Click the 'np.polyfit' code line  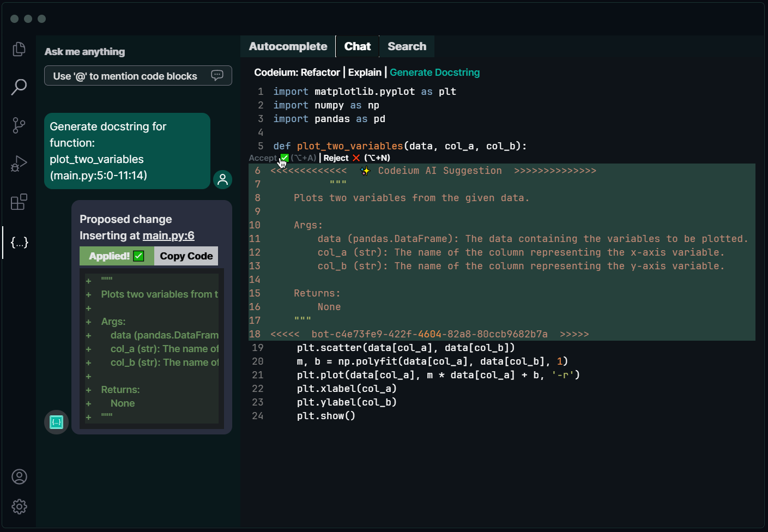pyautogui.click(x=432, y=361)
